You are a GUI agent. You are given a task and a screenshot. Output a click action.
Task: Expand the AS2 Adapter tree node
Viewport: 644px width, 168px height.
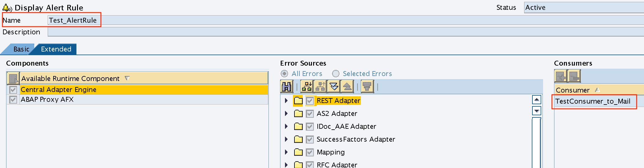click(x=286, y=113)
